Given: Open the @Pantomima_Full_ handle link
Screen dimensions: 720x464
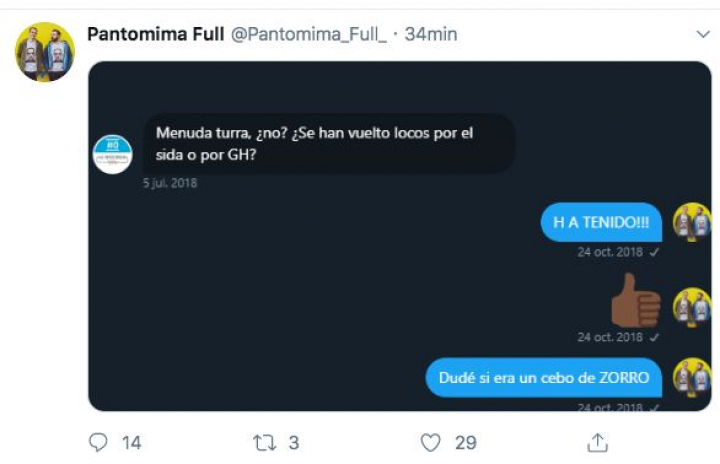Looking at the screenshot, I should point(308,34).
